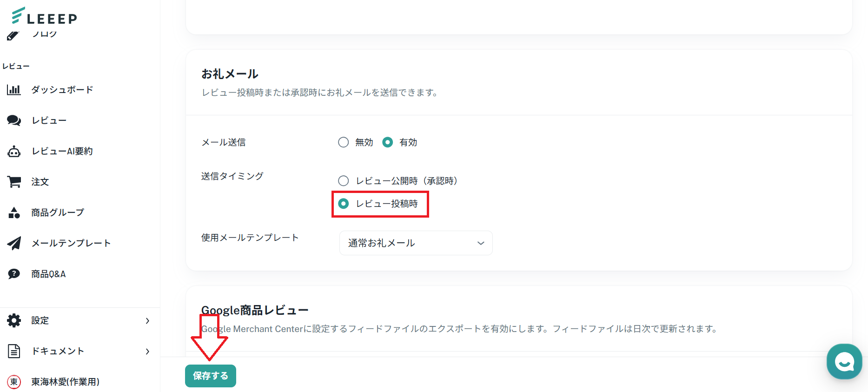Screen dimensions: 868x392
Task: Select 無効 for mail sending
Action: (344, 142)
